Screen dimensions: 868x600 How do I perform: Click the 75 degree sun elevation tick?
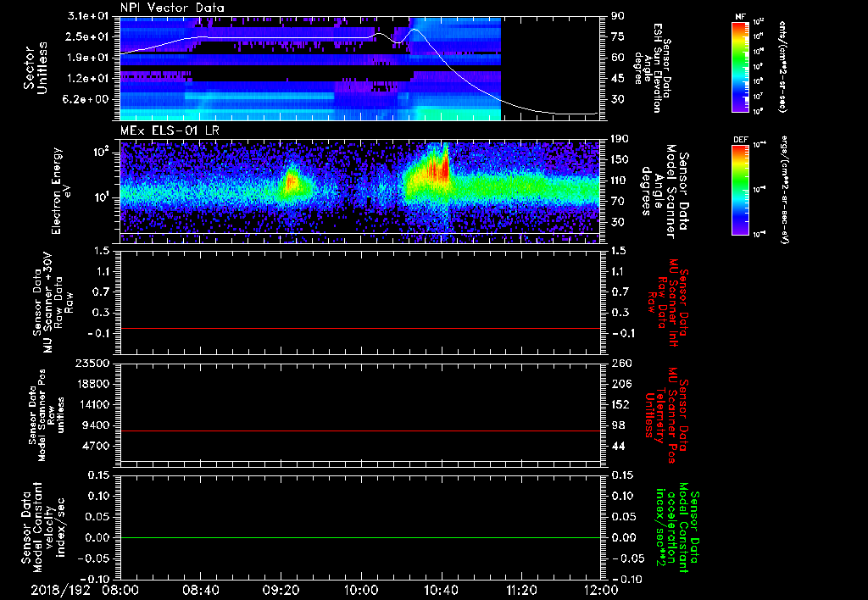pyautogui.click(x=617, y=36)
